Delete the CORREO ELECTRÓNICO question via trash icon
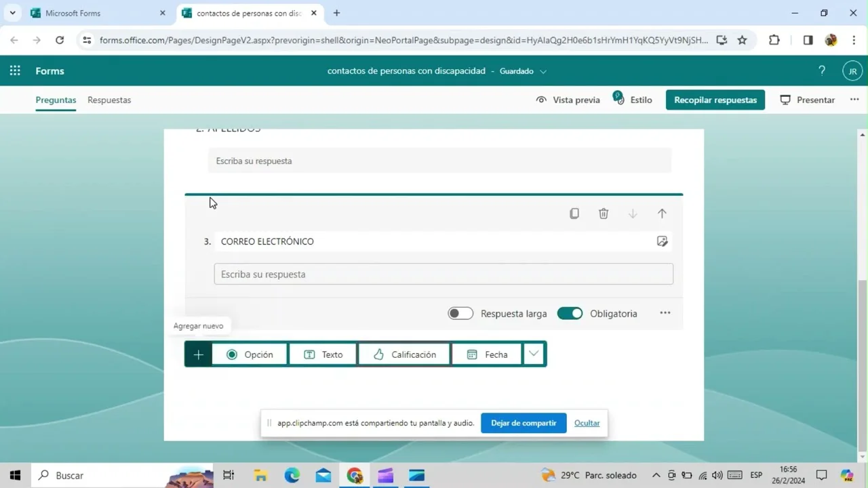 click(x=604, y=213)
